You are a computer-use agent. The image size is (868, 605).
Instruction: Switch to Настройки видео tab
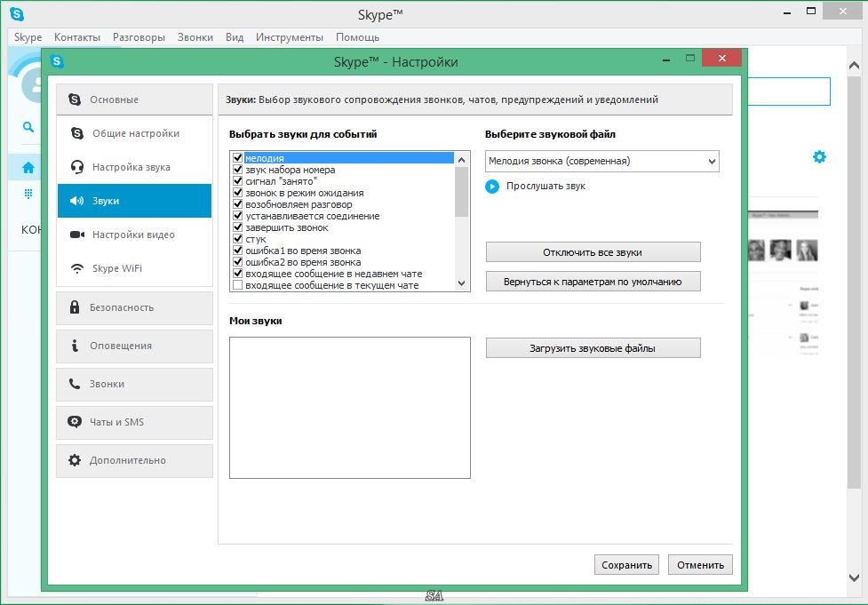click(134, 235)
